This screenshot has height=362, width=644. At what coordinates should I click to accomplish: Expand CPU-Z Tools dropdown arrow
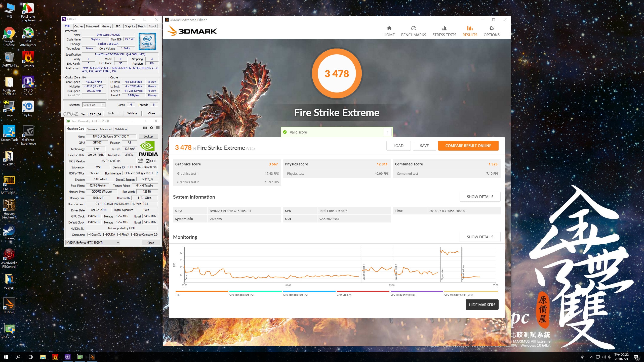click(120, 113)
